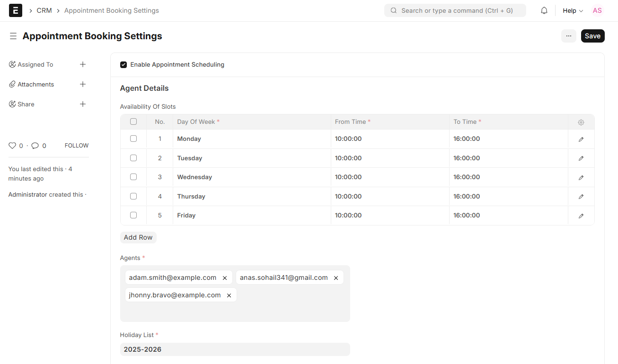Click Thursday's From Time cell
This screenshot has width=618, height=364.
pyautogui.click(x=390, y=197)
